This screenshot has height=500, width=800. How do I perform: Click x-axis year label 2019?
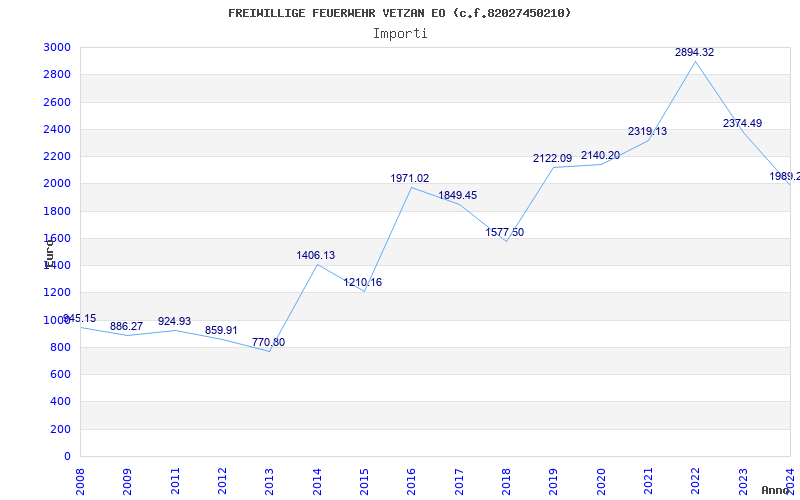coord(554,481)
